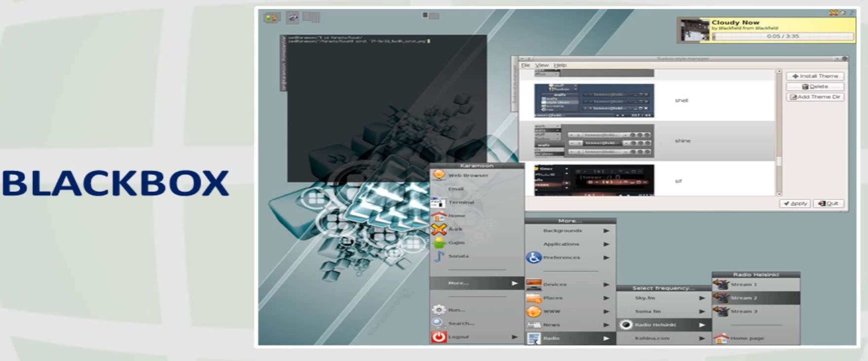868x361 pixels.
Task: Click the Quit button
Action: pyautogui.click(x=829, y=203)
